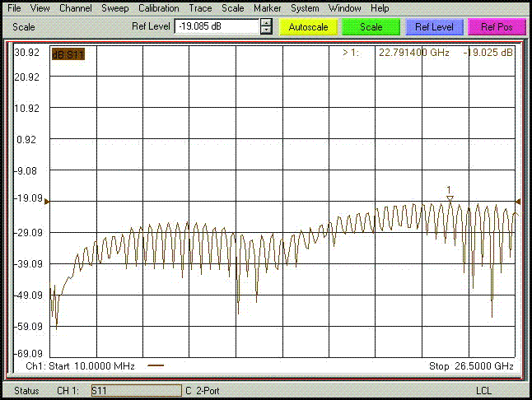
Task: Click the CH 1: status label
Action: pos(68,391)
